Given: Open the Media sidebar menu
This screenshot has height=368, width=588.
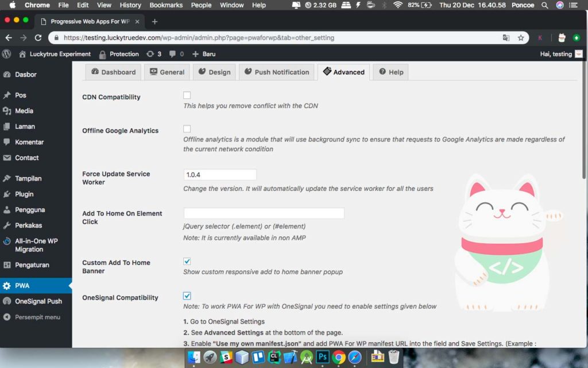Looking at the screenshot, I should (x=36, y=111).
